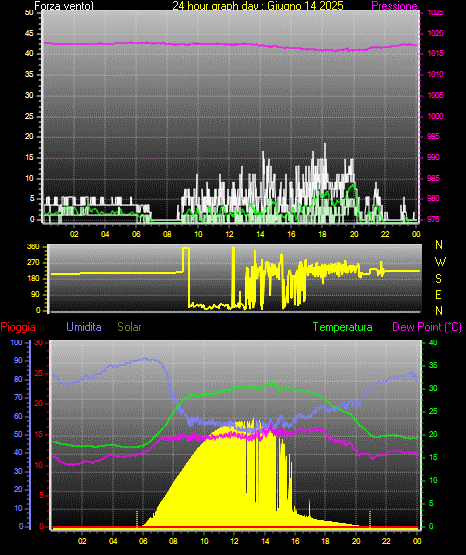Click the 20 hour mark on bottom graph

356,541
